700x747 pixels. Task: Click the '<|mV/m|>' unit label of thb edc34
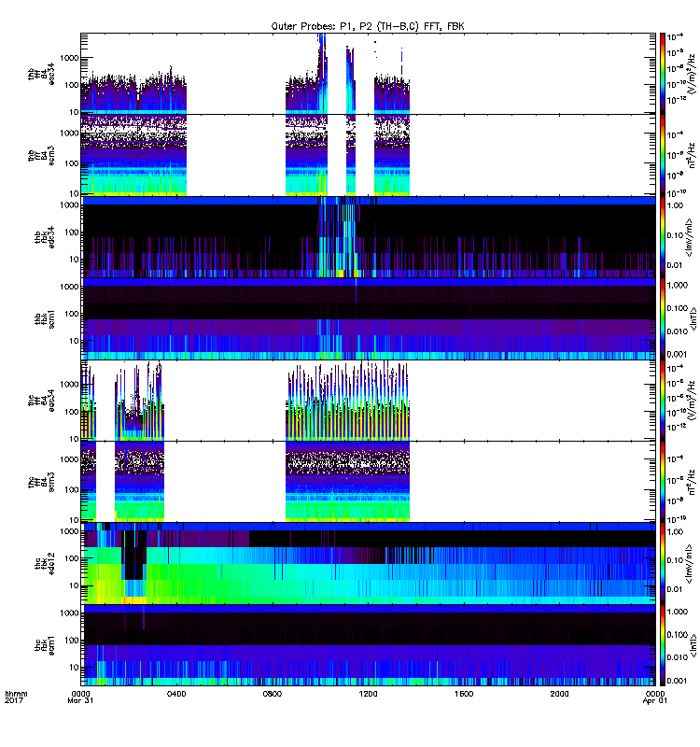[x=690, y=237]
